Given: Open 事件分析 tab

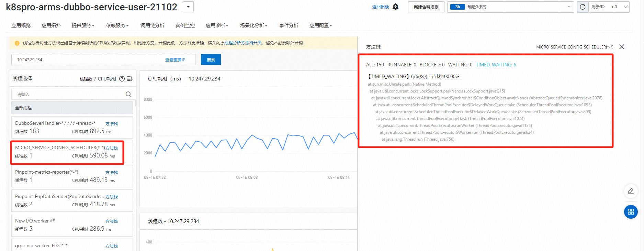Looking at the screenshot, I should pyautogui.click(x=289, y=25).
